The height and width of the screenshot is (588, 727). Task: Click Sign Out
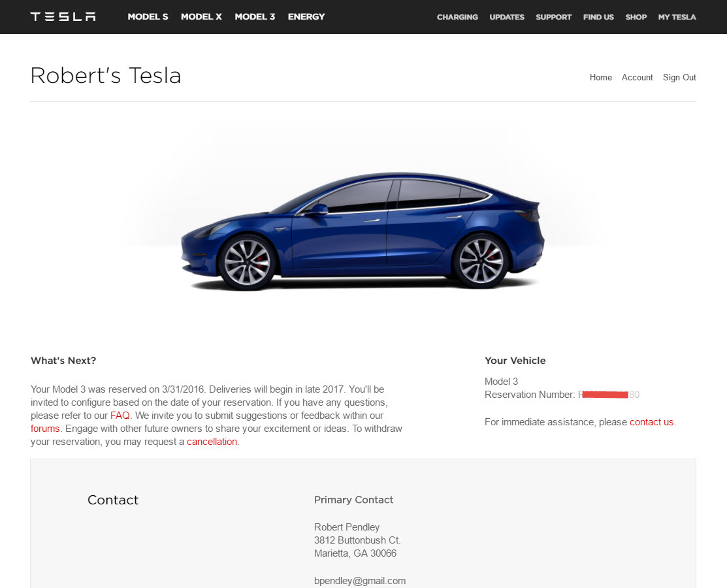click(679, 78)
